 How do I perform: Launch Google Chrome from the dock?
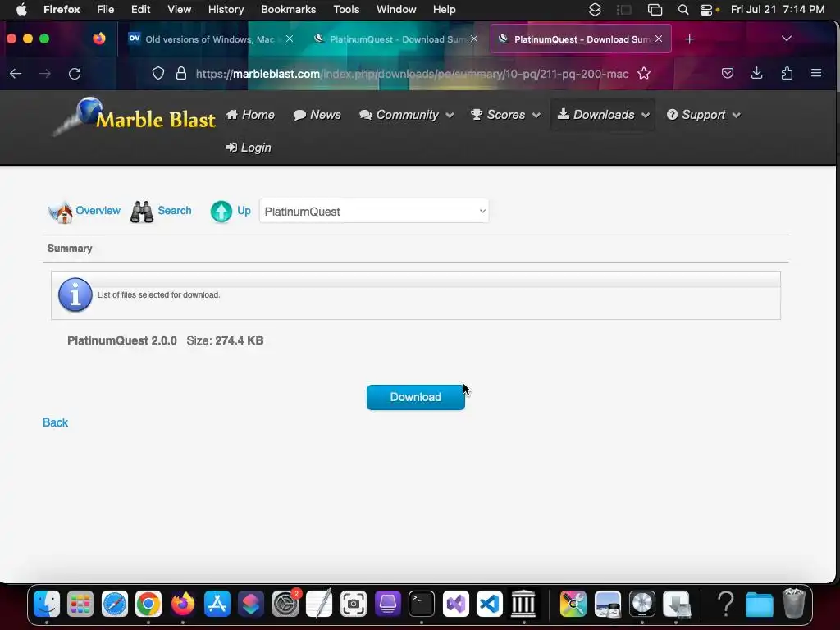pyautogui.click(x=148, y=605)
